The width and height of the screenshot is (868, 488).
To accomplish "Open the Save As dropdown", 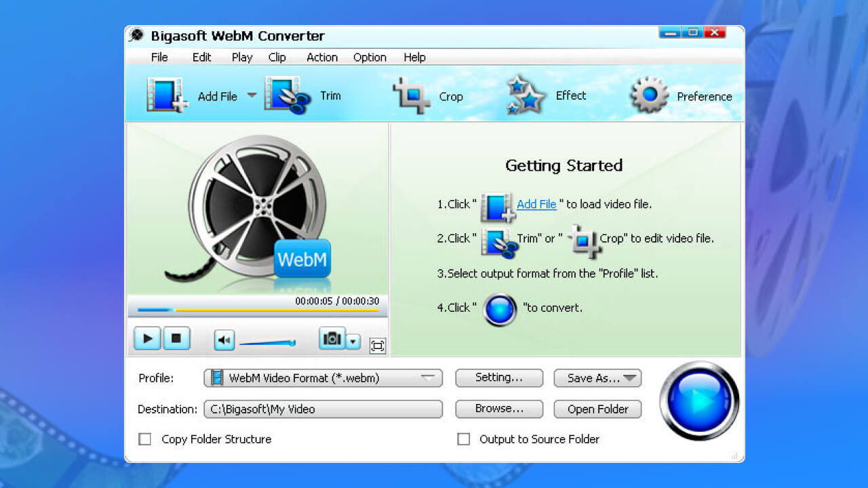I will pos(629,378).
